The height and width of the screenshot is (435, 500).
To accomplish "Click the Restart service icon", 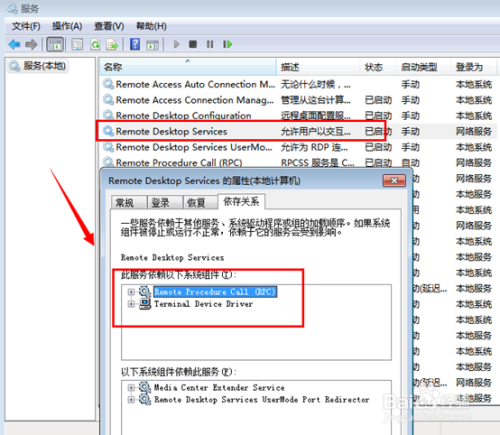I will click(227, 44).
